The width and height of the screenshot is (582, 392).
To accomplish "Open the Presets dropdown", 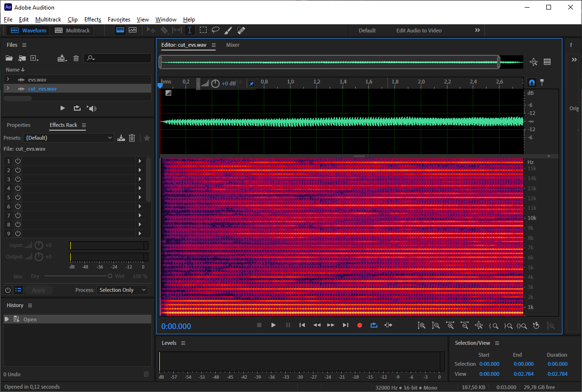I will click(69, 138).
